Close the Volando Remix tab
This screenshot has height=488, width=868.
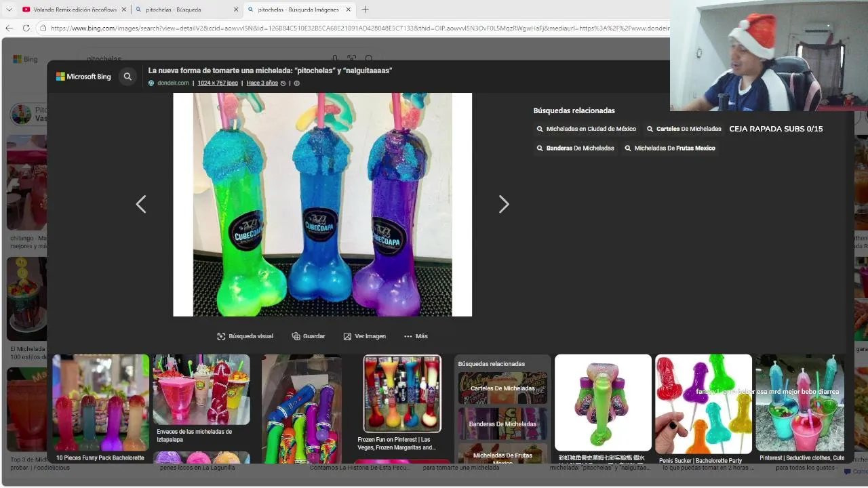tap(124, 9)
